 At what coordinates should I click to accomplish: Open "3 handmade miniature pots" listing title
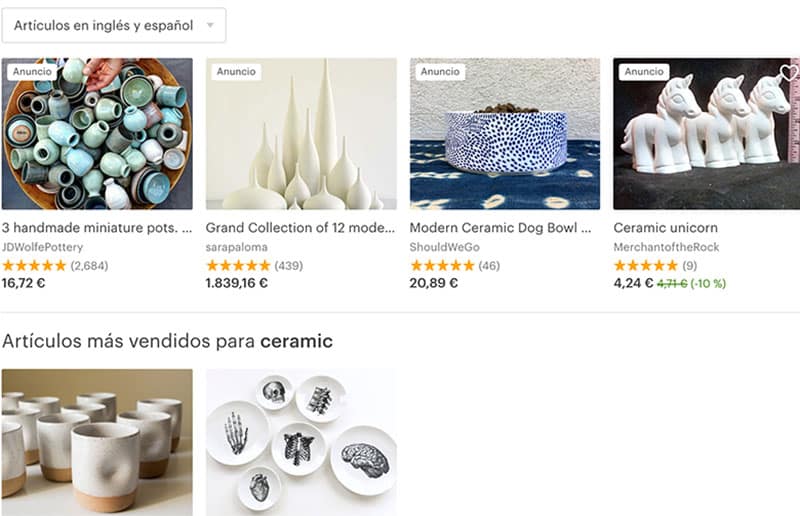point(97,228)
